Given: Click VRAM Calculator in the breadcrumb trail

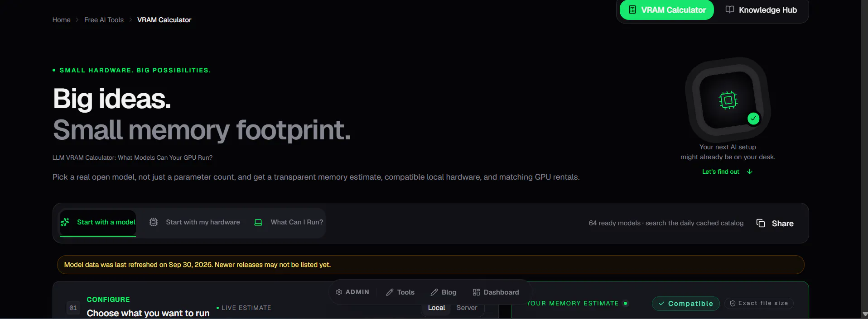Looking at the screenshot, I should 164,20.
